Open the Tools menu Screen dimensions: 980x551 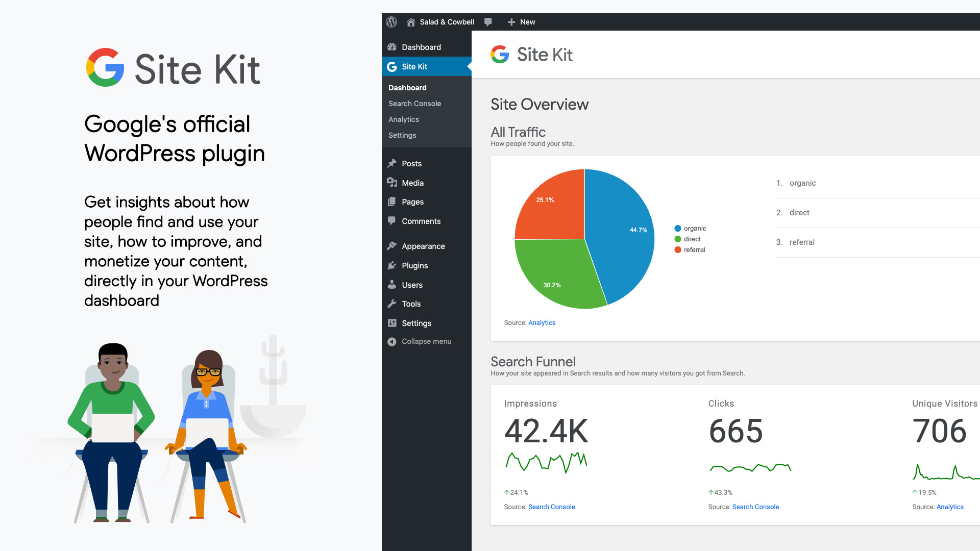[427, 304]
